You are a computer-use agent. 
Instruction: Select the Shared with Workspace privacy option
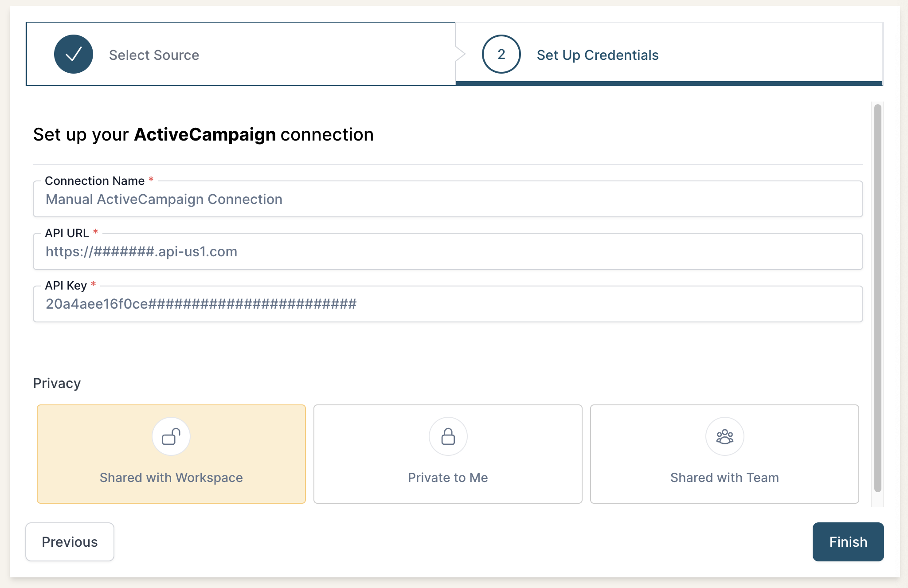pyautogui.click(x=171, y=454)
